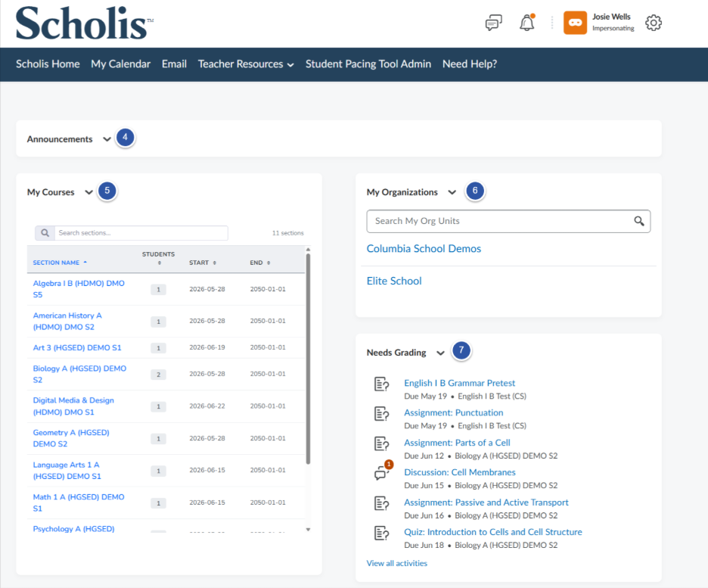Click assignment icon next to Assignment: Punctuation

point(381,414)
